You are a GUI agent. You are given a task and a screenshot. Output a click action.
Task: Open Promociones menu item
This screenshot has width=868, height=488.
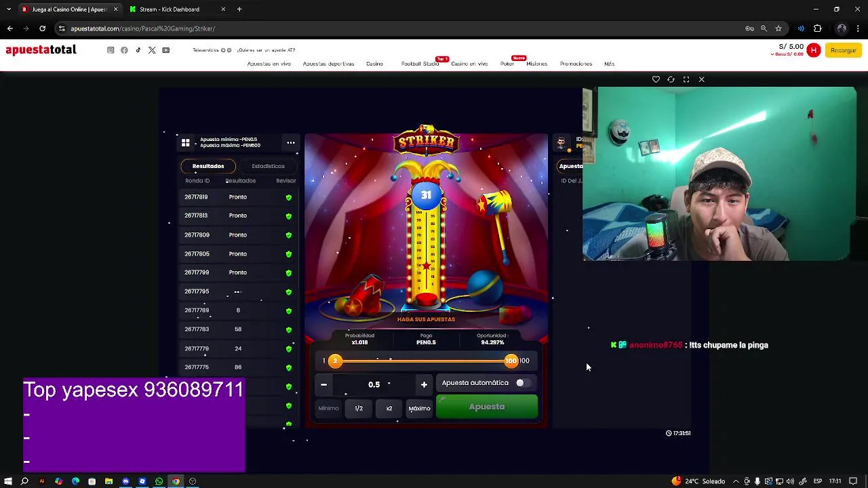[x=576, y=64]
